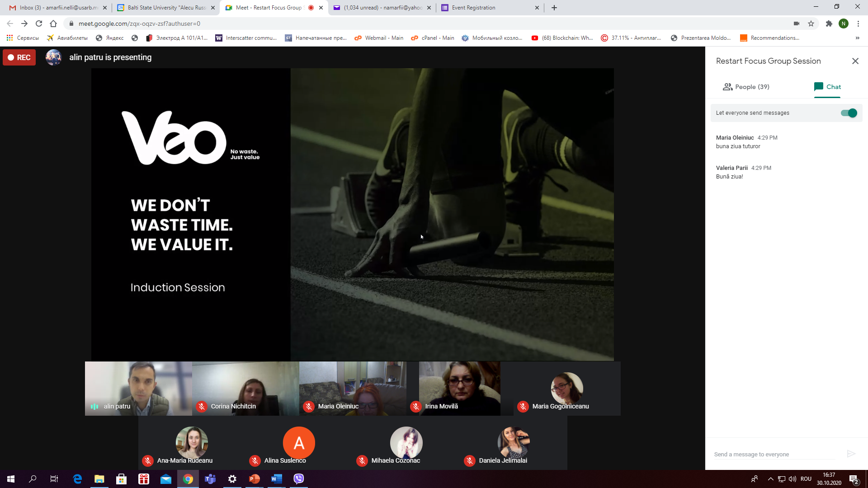
Task: Close the Meet browser tab
Action: point(321,8)
